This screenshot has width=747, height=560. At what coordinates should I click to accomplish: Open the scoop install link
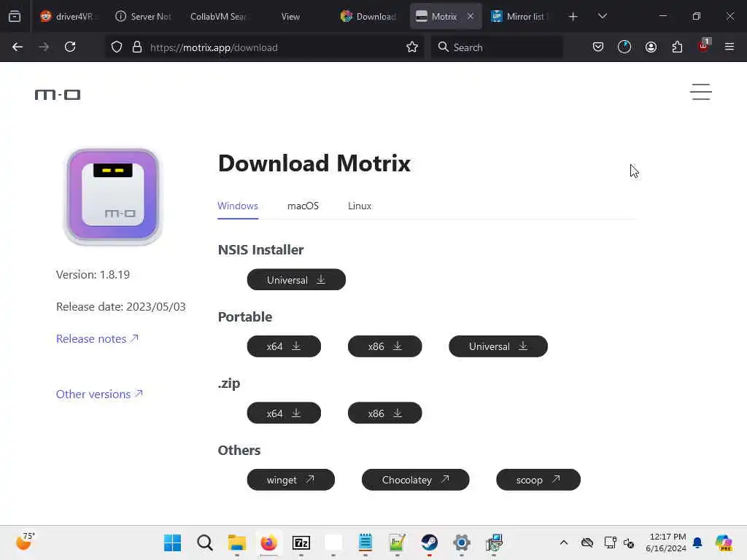click(x=538, y=480)
